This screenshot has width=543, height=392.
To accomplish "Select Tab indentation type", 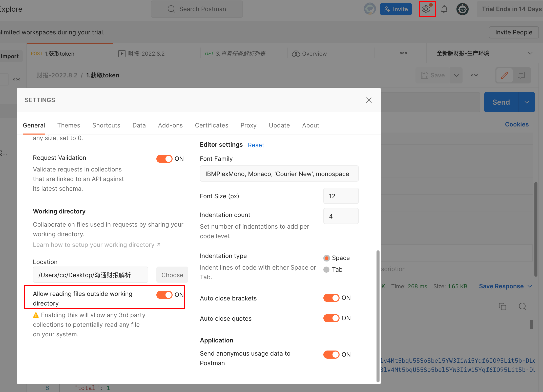I will coord(326,270).
